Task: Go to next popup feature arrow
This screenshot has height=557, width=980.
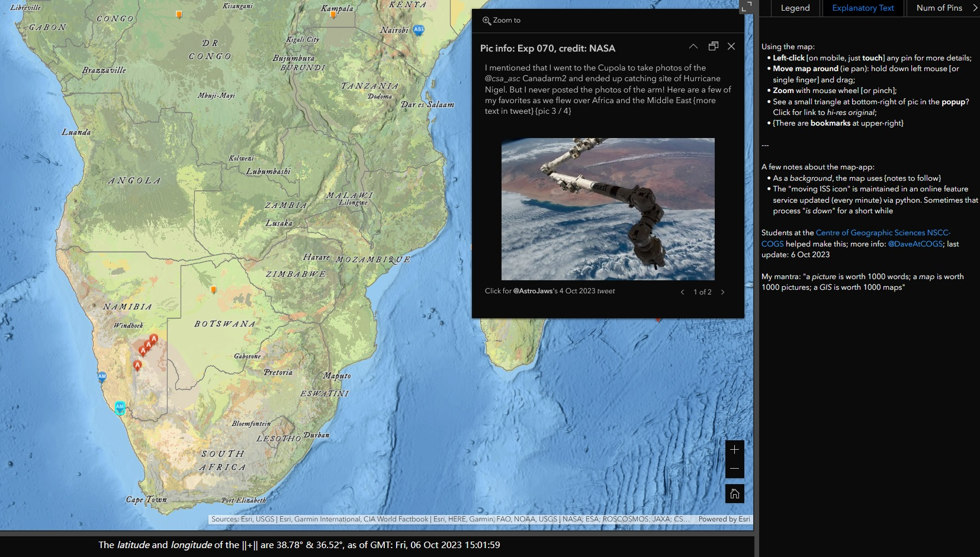Action: pos(722,292)
